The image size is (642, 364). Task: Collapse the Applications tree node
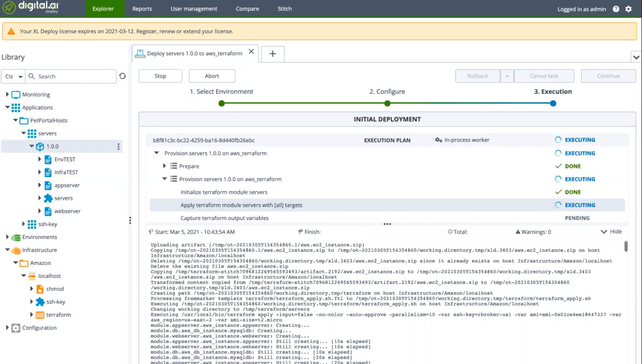7,107
